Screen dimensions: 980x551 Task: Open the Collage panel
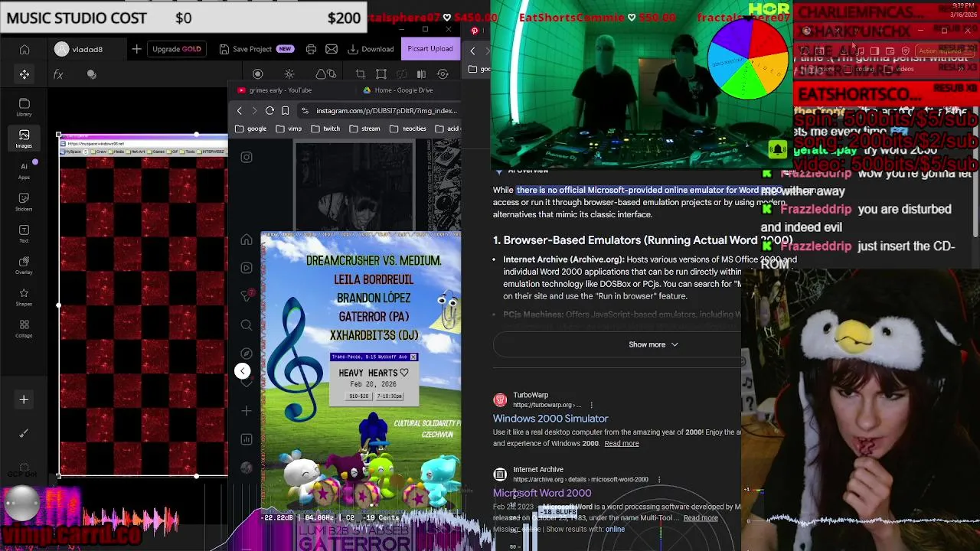coord(24,328)
